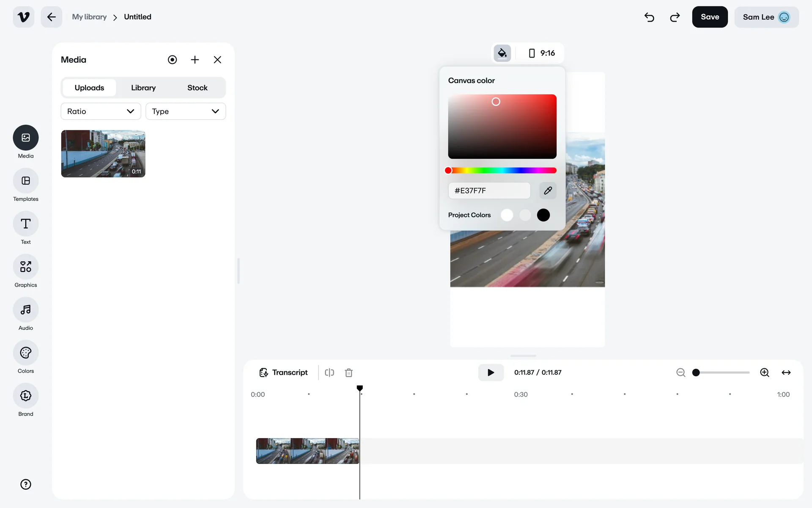Open the Audio panel
812x508 pixels.
click(x=26, y=310)
